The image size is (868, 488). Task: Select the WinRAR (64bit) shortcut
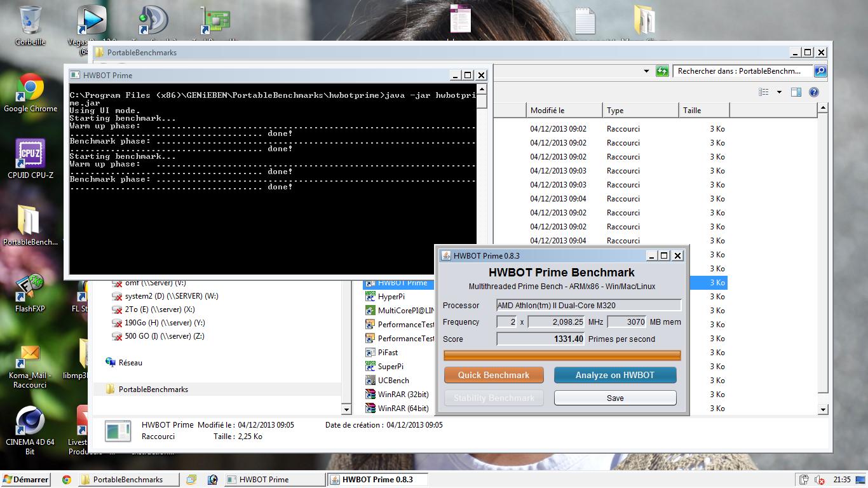click(x=397, y=409)
